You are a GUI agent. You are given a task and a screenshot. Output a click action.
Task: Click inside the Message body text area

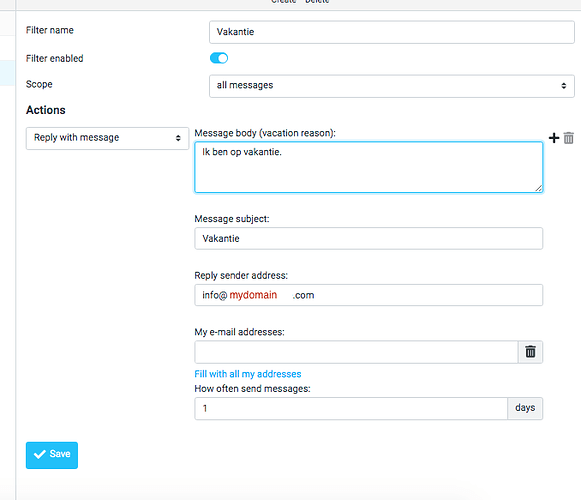coord(369,167)
